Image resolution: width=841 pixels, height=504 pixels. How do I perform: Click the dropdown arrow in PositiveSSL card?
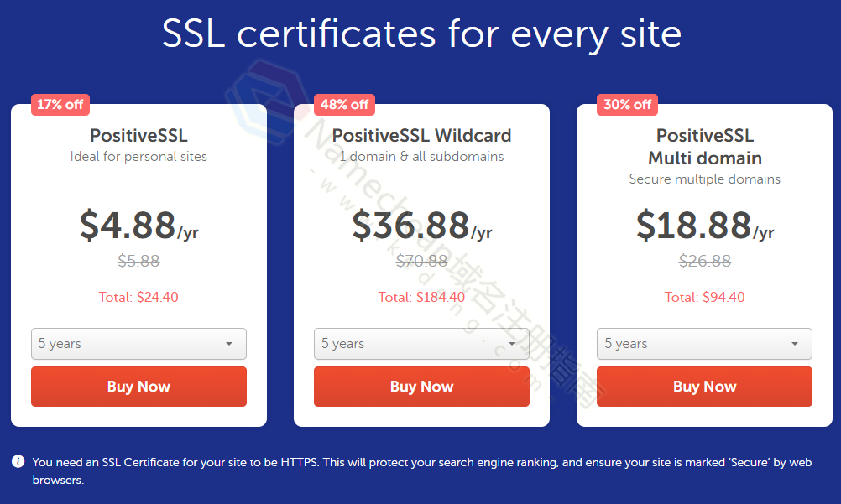pos(229,344)
